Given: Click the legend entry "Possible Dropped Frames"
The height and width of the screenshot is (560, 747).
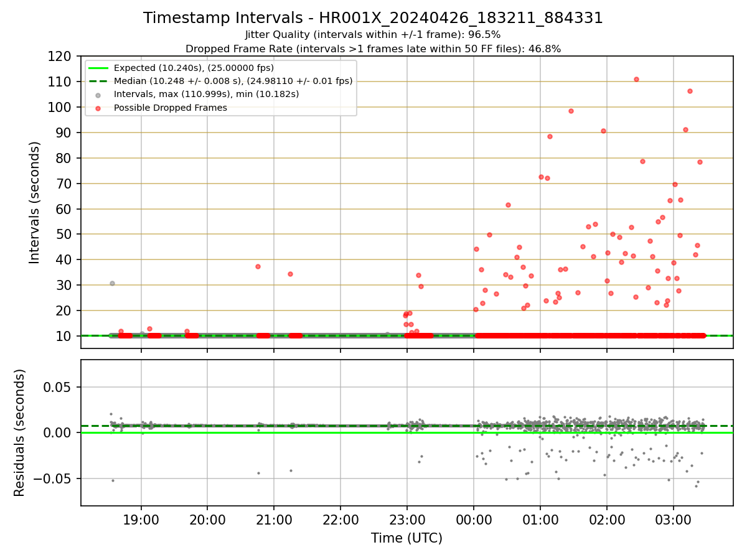Looking at the screenshot, I should click(x=171, y=108).
